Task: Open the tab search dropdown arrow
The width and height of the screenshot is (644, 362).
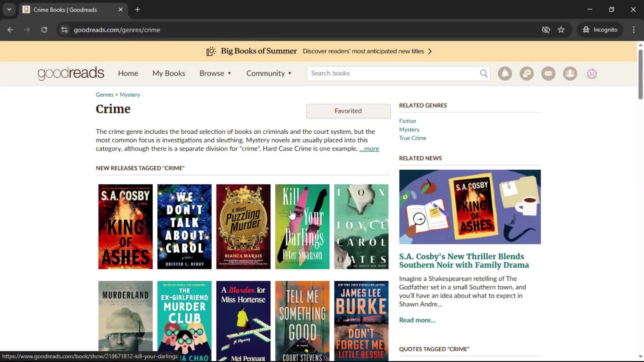Action: point(9,9)
